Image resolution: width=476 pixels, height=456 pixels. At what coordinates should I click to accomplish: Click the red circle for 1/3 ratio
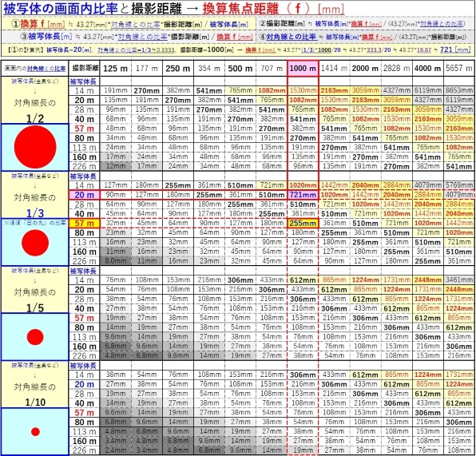click(35, 243)
